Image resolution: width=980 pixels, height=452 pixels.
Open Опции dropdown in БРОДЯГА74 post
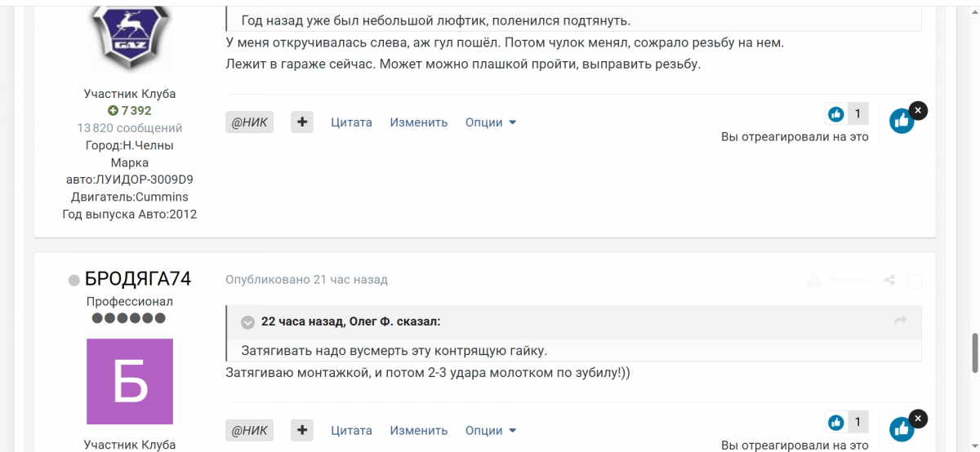click(491, 430)
